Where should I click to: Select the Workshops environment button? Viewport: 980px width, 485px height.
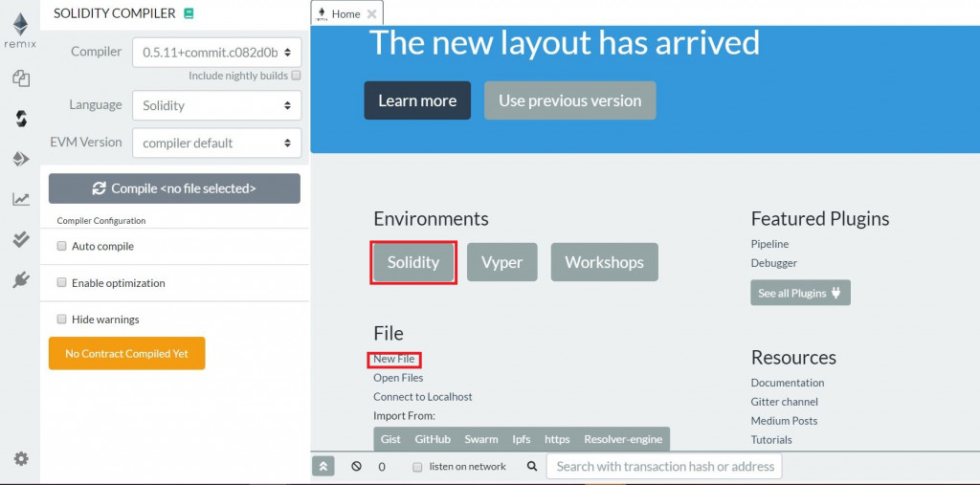605,262
